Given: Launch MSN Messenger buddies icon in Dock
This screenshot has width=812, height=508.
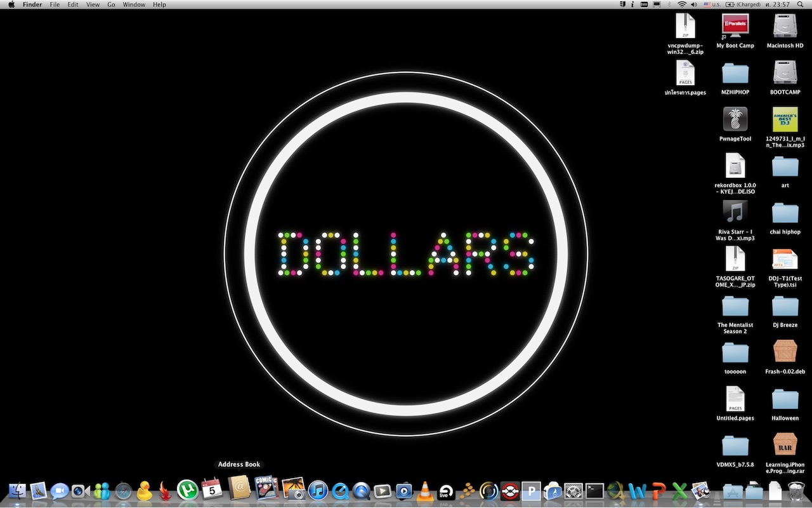Looking at the screenshot, I should (101, 490).
